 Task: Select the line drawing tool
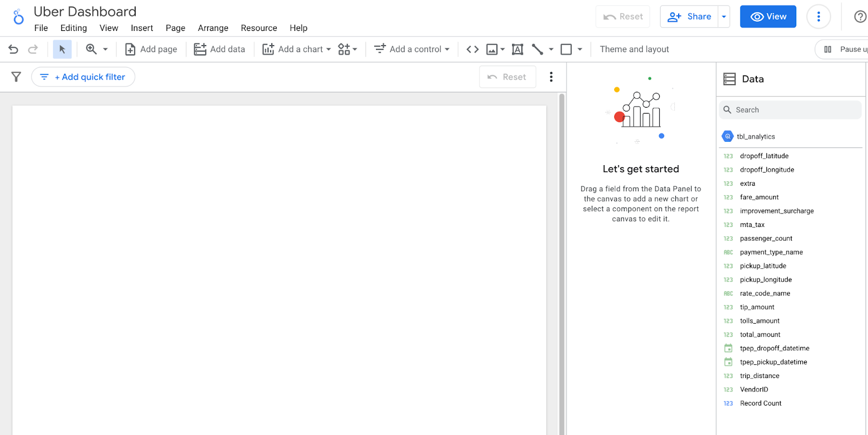(538, 49)
